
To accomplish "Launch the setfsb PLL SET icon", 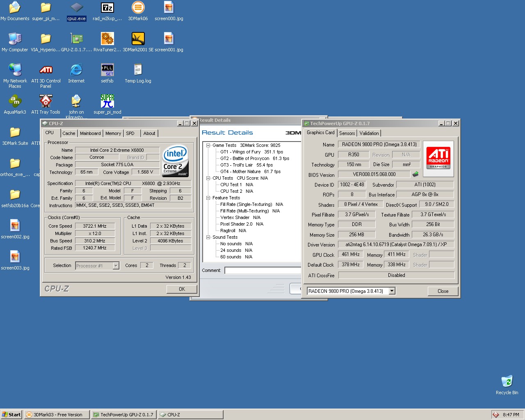I will click(x=107, y=73).
